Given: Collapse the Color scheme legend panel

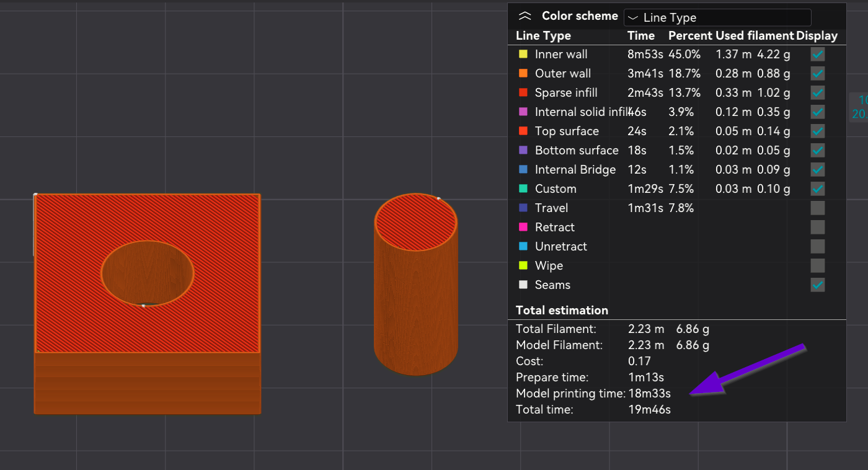Looking at the screenshot, I should [x=525, y=16].
